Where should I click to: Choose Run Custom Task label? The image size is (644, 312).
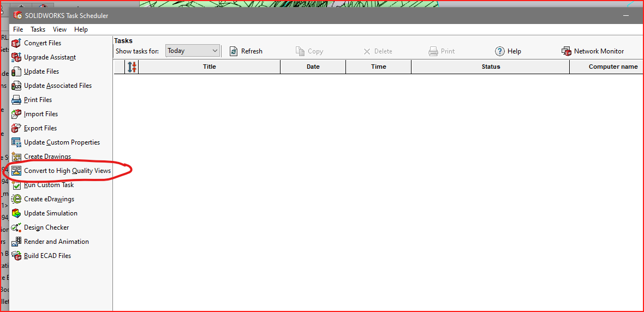[49, 185]
